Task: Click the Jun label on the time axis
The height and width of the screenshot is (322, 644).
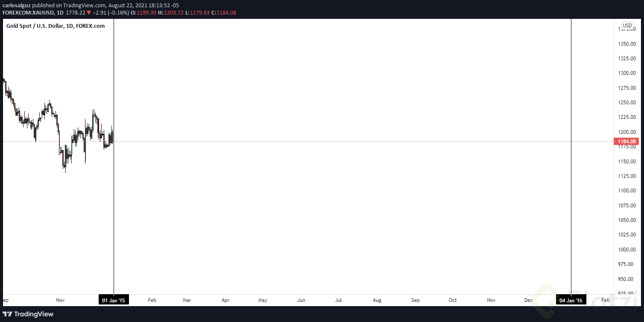Action: 301,300
